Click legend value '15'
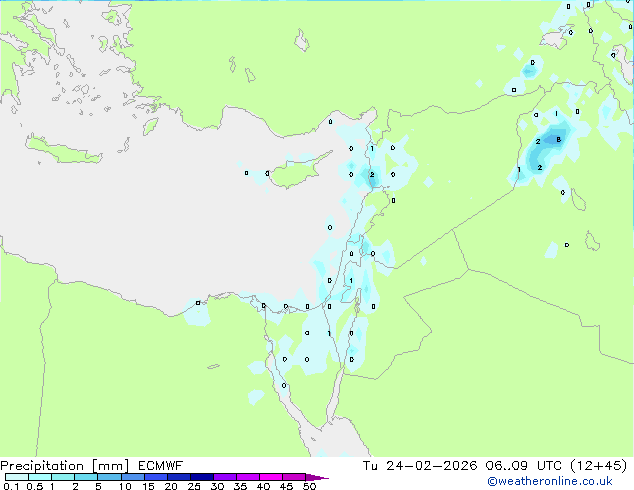The image size is (634, 490). pyautogui.click(x=148, y=486)
